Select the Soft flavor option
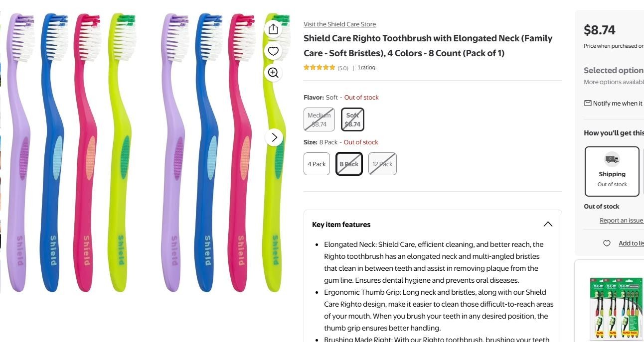The height and width of the screenshot is (342, 644). tap(352, 119)
